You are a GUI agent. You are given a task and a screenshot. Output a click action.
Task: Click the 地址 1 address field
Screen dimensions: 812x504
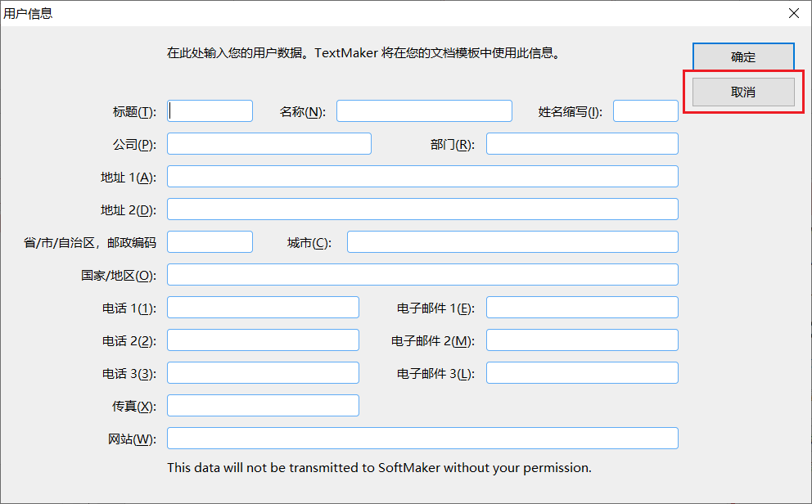[x=422, y=176]
